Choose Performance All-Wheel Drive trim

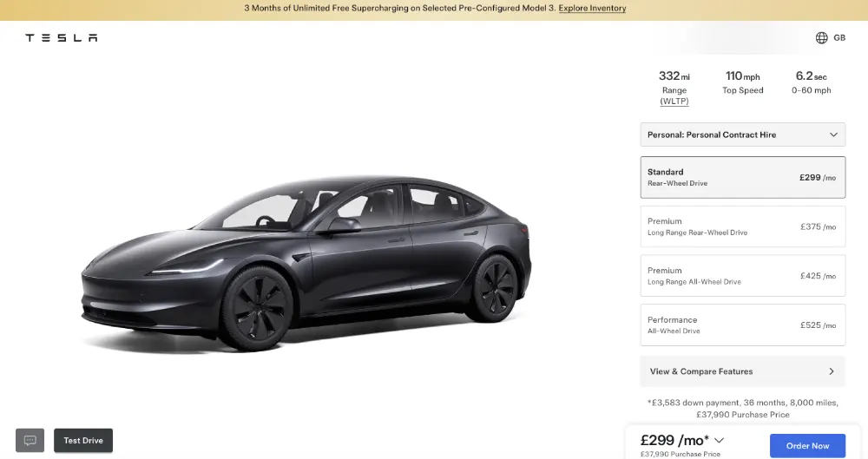click(x=743, y=325)
